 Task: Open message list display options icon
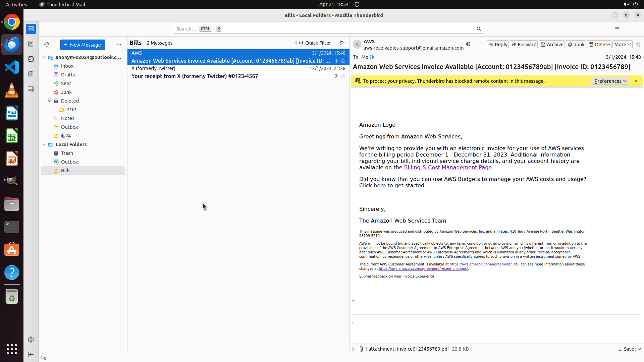click(x=342, y=43)
